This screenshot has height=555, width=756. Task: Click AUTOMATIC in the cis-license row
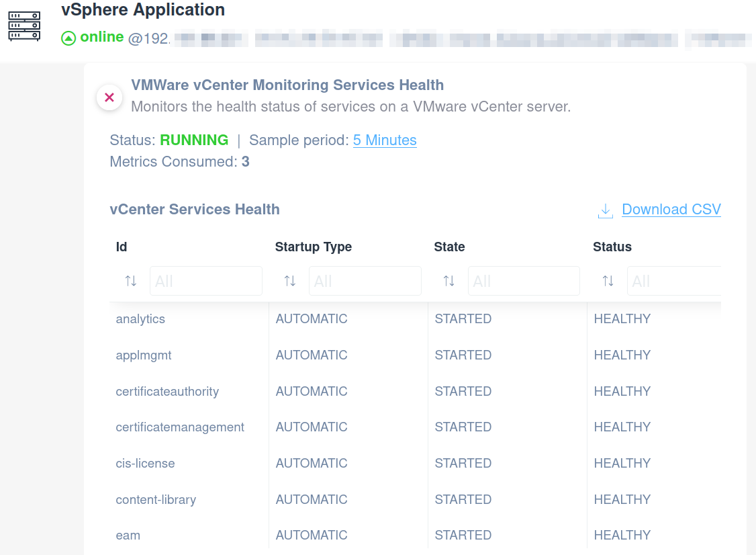click(312, 464)
